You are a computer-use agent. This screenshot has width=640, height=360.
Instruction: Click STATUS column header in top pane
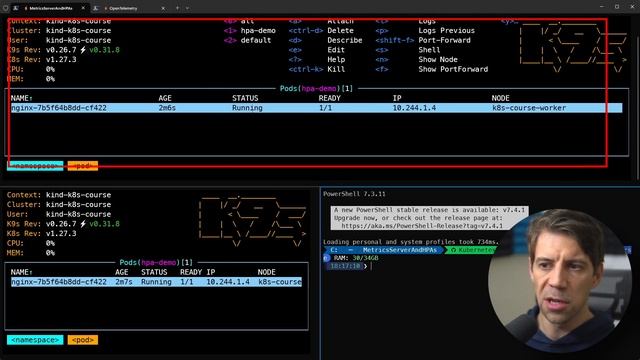tap(245, 98)
